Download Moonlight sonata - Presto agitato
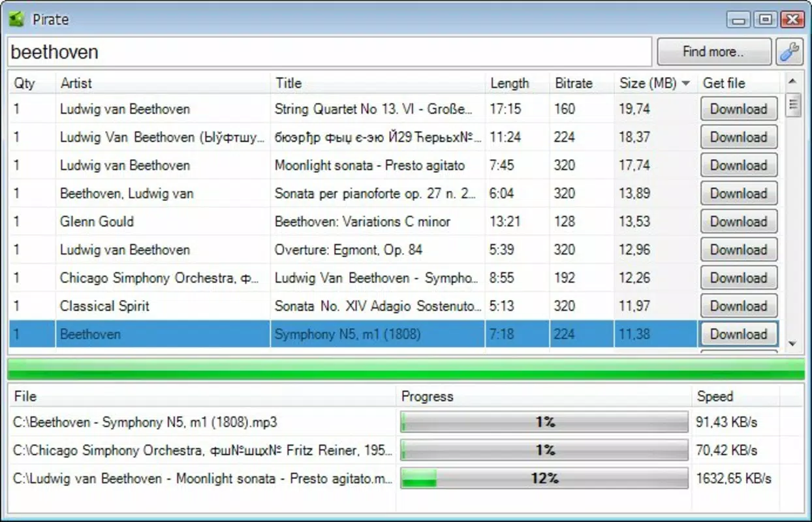 [x=739, y=165]
